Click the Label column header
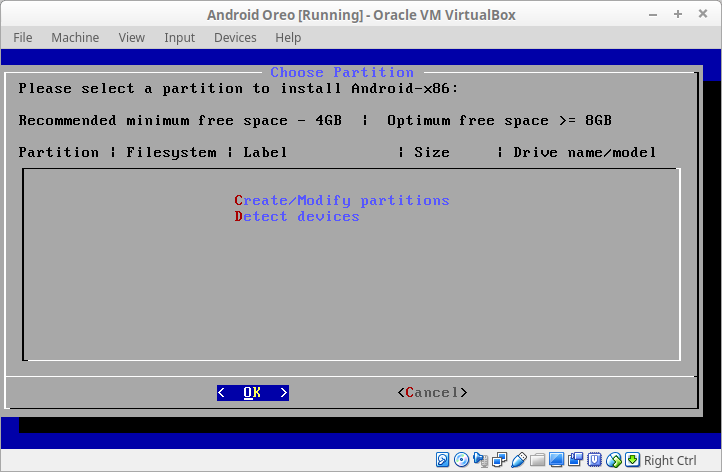 pyautogui.click(x=265, y=152)
